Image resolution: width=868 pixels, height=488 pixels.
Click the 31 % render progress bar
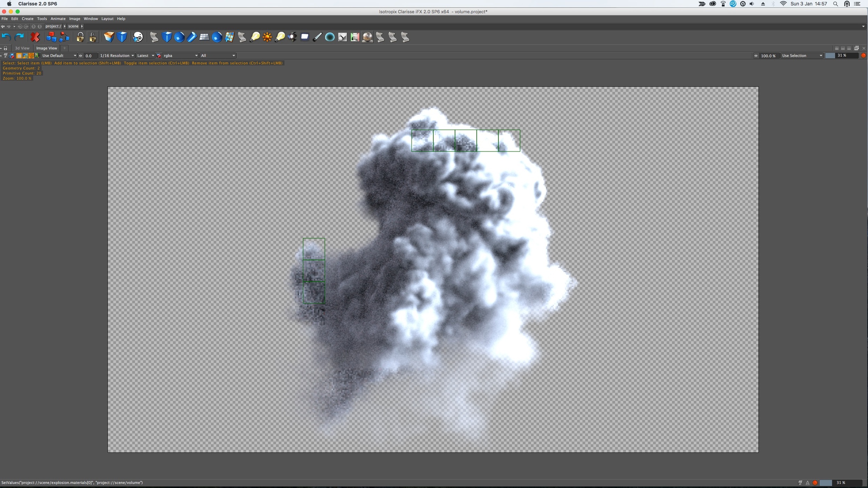pyautogui.click(x=842, y=56)
